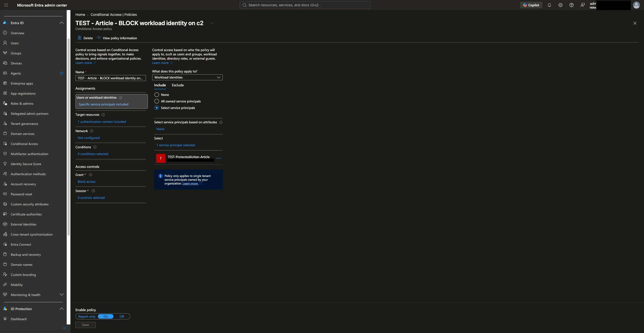
Task: Click the trash icon next to Delete
Action: [79, 38]
